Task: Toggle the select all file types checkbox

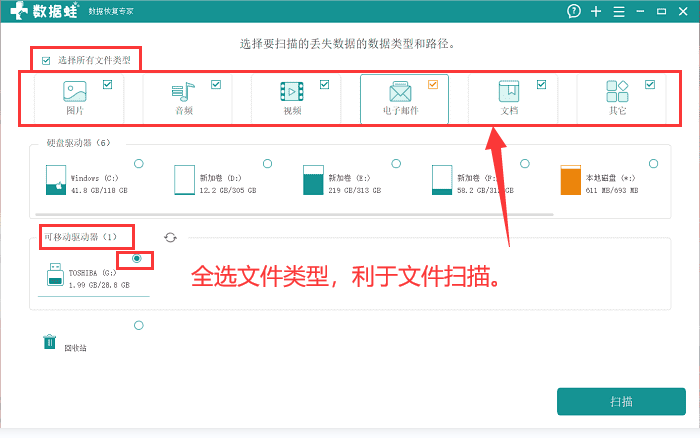Action: pos(46,61)
